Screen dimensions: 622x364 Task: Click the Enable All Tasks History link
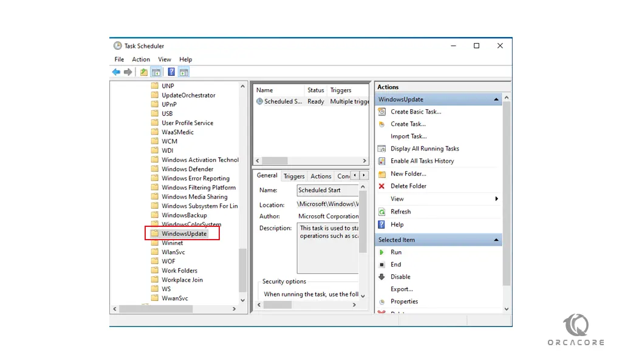coord(423,161)
